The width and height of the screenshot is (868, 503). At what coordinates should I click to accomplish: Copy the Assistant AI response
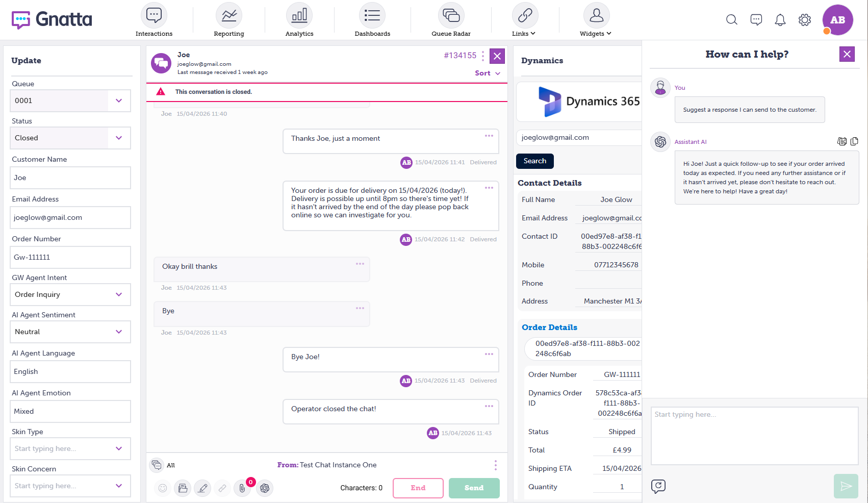854,141
